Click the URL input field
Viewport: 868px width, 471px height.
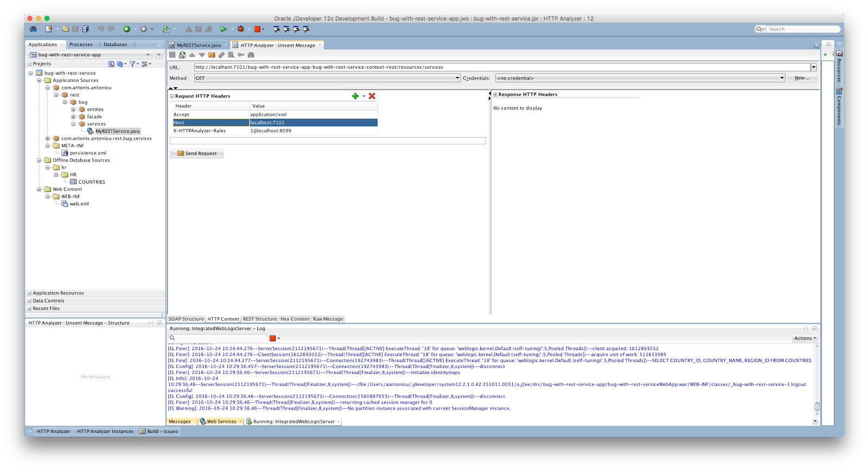coord(502,67)
